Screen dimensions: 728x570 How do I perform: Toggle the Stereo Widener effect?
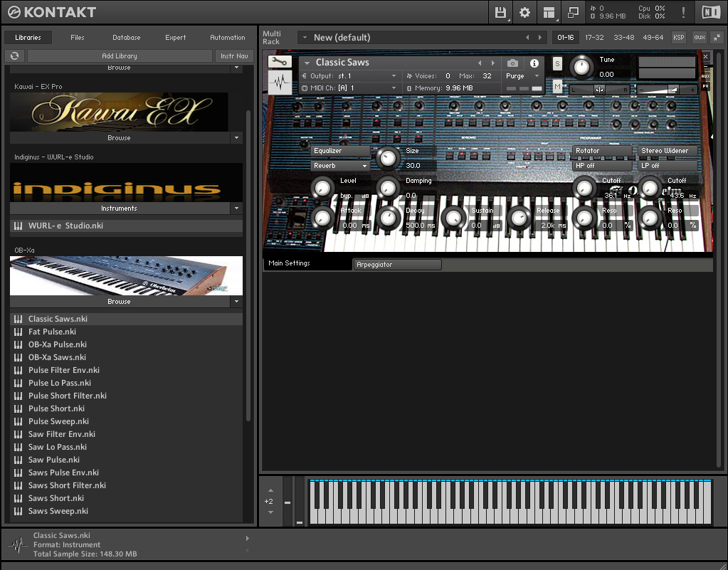point(668,151)
